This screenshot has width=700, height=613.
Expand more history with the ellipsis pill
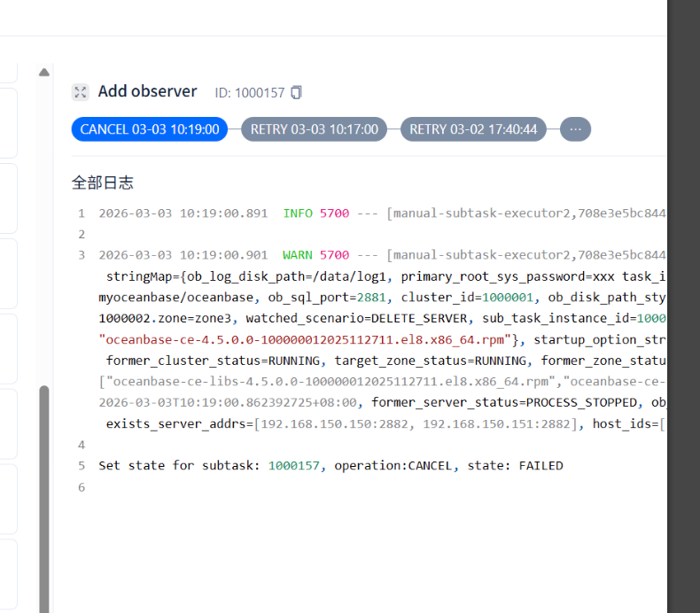(575, 129)
